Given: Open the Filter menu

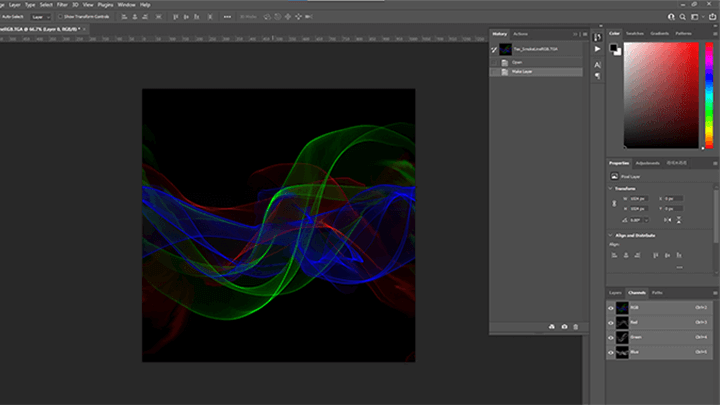Looking at the screenshot, I should click(x=62, y=5).
